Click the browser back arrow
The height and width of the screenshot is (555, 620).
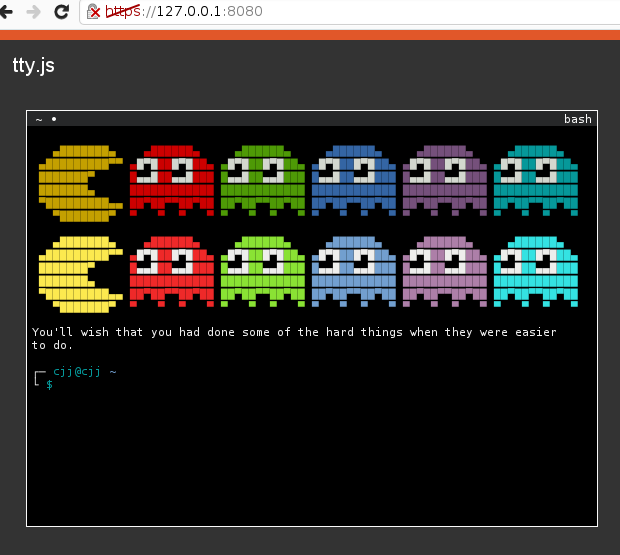6,11
